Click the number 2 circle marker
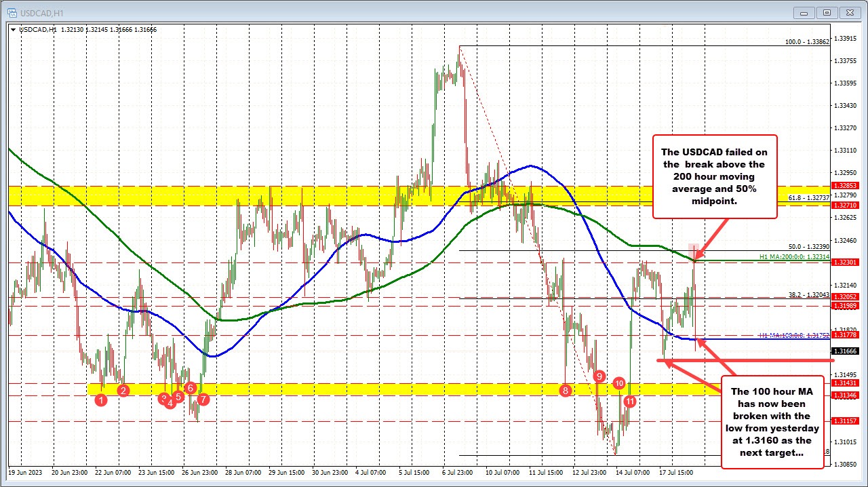 coord(123,390)
